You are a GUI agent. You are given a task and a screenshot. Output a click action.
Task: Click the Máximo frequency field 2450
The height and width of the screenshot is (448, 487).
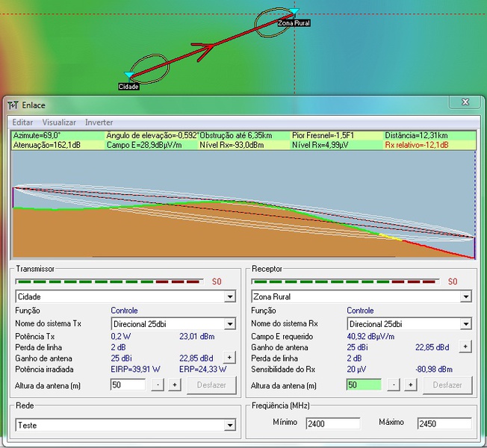tap(444, 423)
